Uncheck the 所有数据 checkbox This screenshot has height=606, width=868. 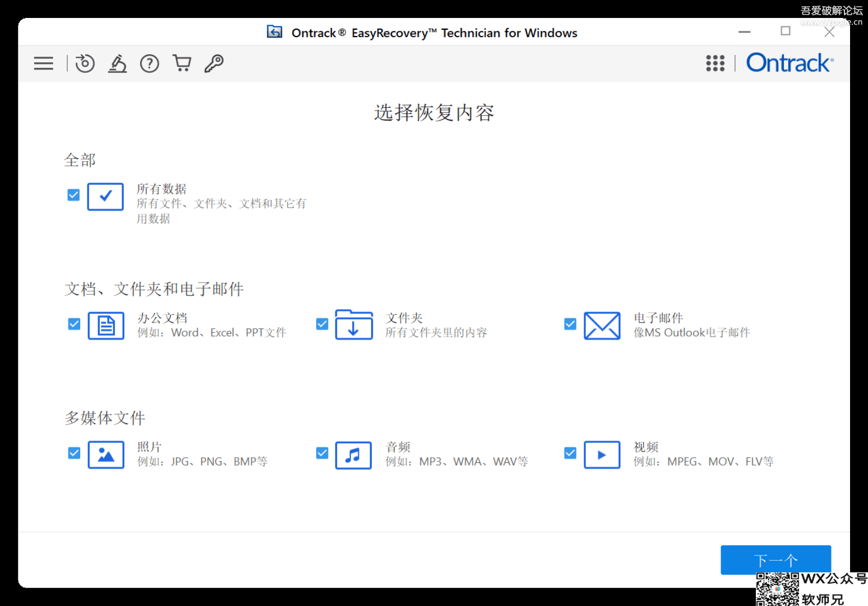[x=73, y=195]
